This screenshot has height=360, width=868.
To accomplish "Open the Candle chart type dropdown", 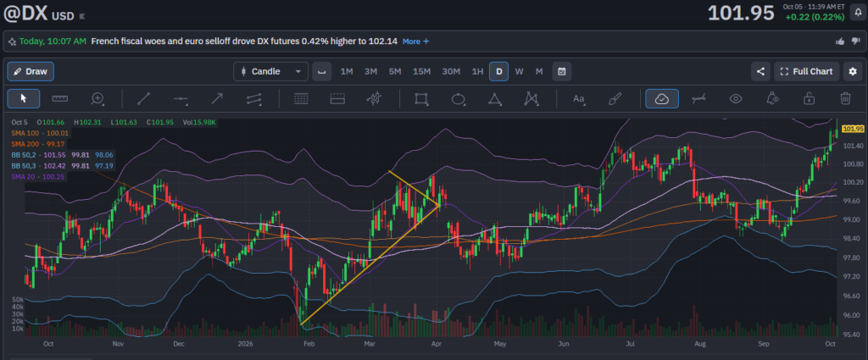I will pyautogui.click(x=270, y=71).
